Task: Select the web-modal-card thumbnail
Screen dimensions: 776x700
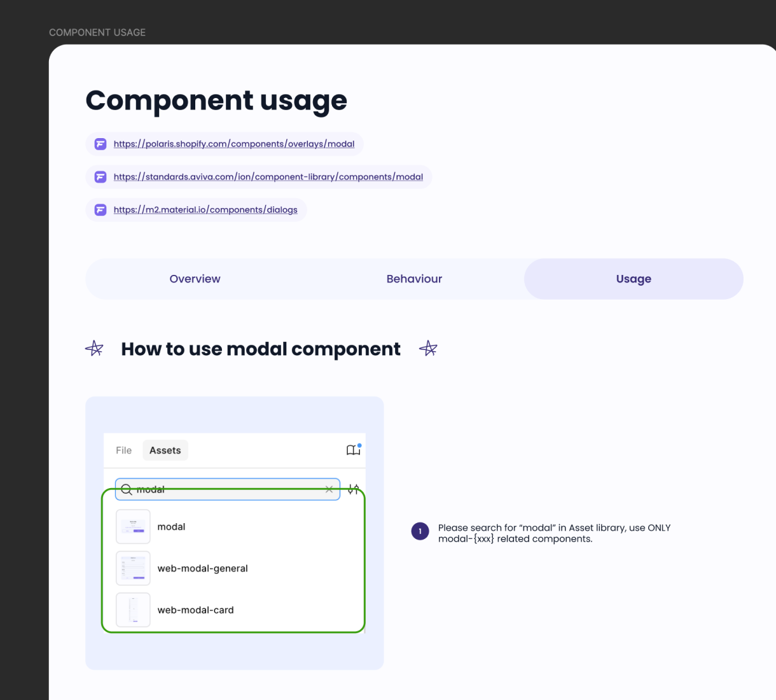Action: point(133,610)
